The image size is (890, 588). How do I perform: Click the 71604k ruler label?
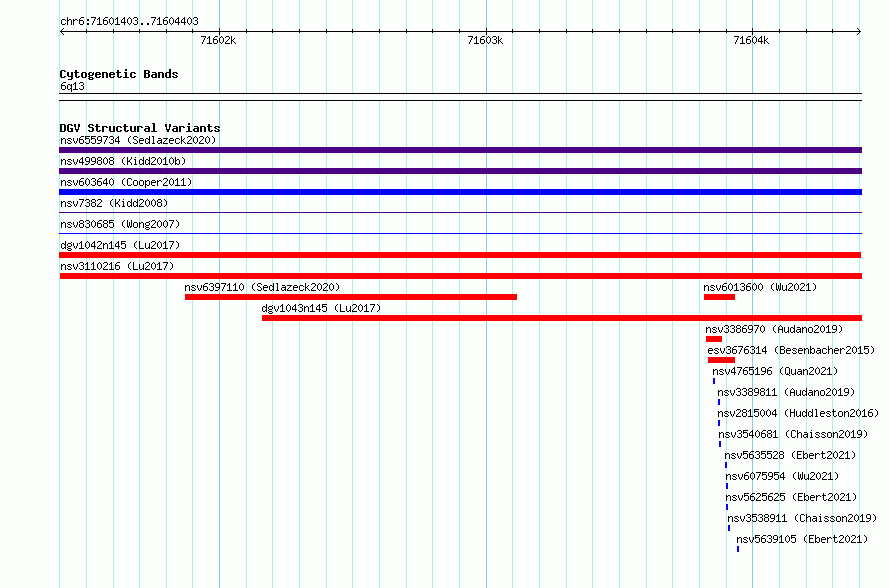click(x=752, y=40)
